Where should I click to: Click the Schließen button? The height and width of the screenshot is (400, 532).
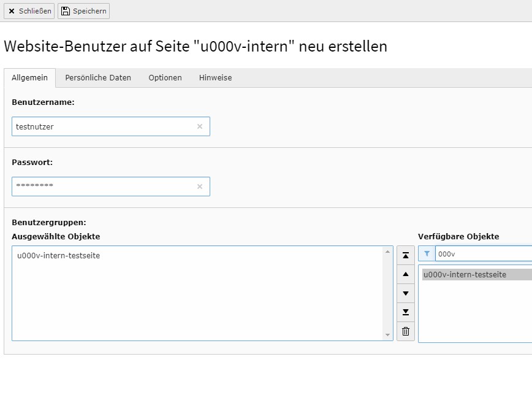(29, 11)
